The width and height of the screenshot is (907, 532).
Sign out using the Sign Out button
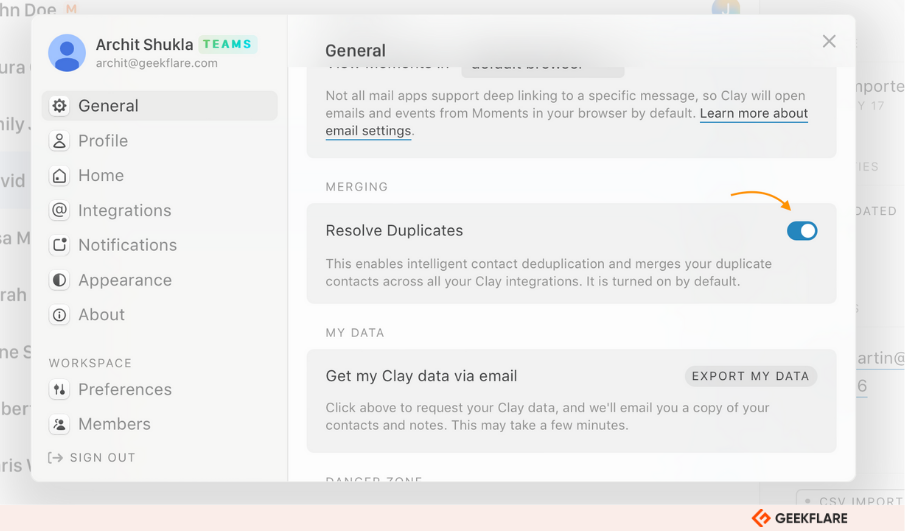(92, 457)
